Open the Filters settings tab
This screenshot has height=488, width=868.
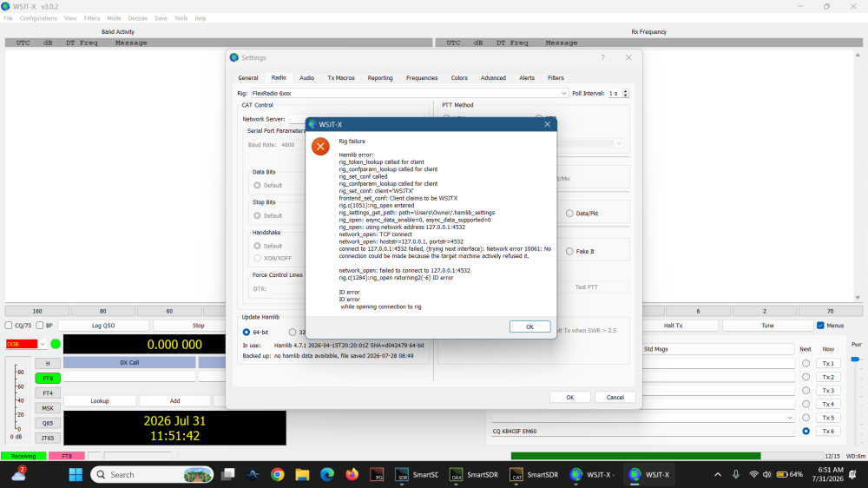(x=556, y=78)
